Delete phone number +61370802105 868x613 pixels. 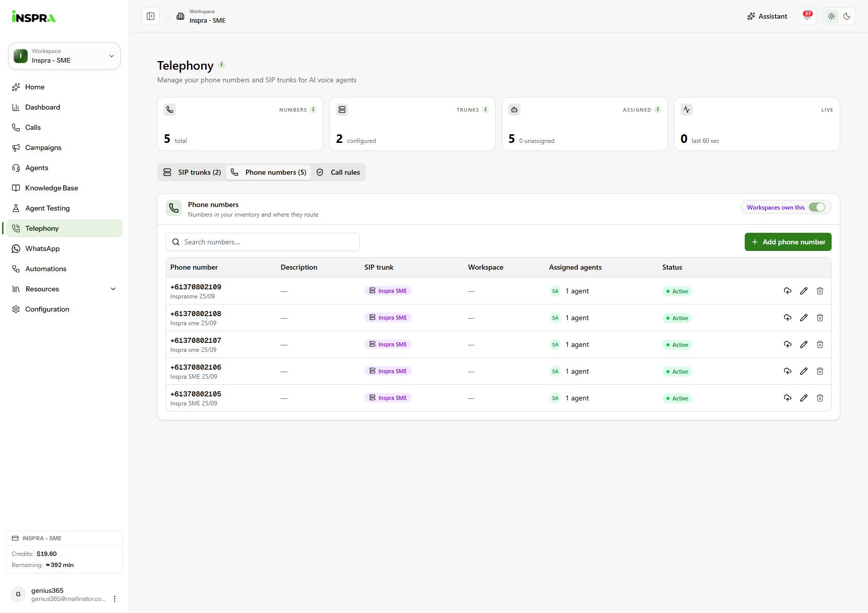[x=820, y=398]
